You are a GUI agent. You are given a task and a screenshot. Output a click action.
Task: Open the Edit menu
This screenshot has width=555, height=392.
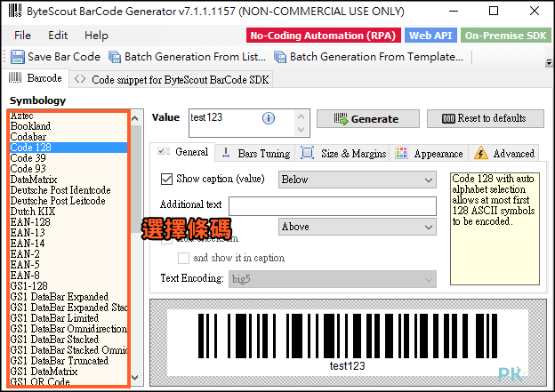pyautogui.click(x=58, y=36)
